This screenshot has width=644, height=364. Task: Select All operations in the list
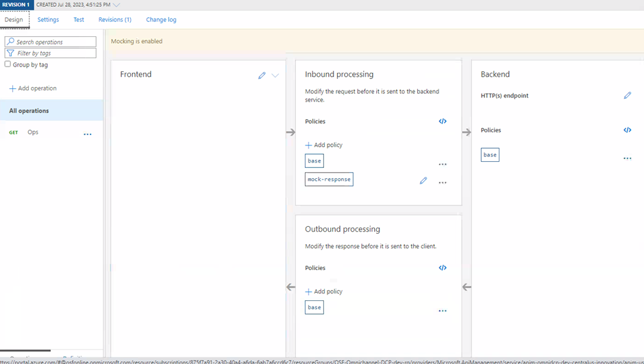tap(52, 110)
